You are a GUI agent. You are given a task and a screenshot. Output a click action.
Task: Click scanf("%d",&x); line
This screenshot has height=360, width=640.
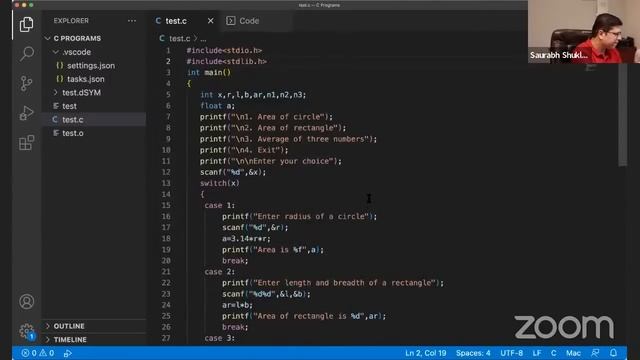coord(233,172)
